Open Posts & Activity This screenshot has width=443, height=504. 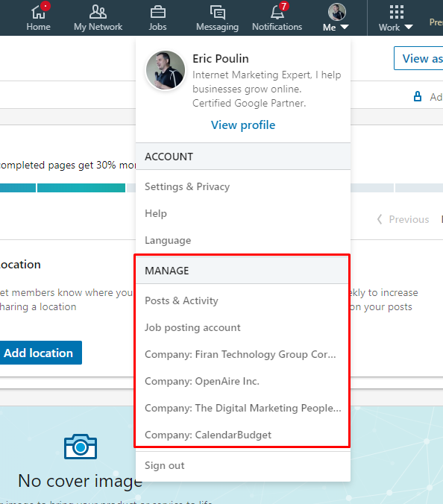[181, 301]
